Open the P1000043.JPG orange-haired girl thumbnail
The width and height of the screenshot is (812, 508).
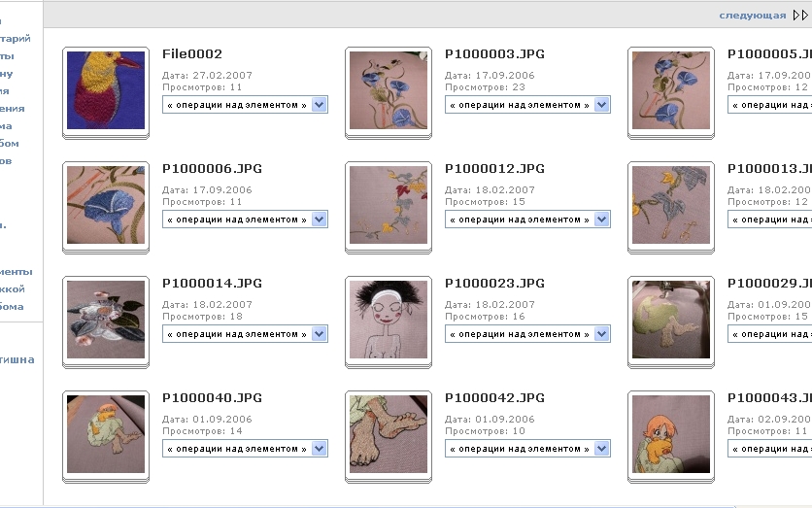[671, 434]
